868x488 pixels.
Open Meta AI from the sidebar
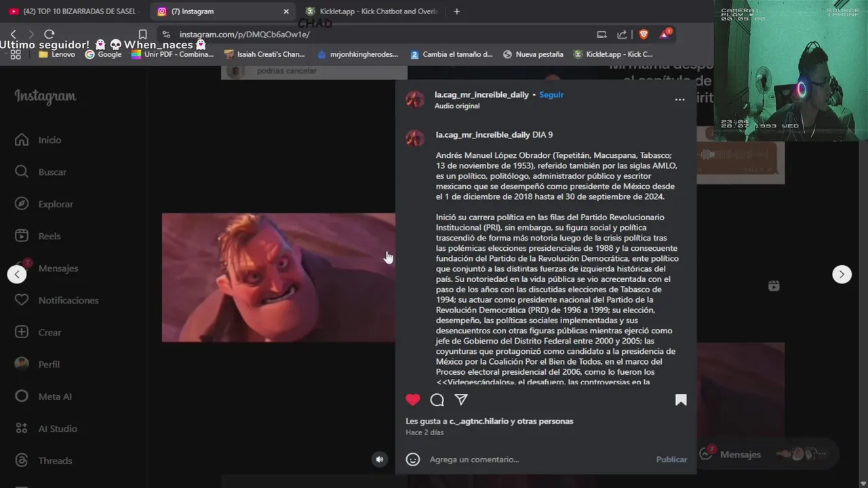[43, 396]
